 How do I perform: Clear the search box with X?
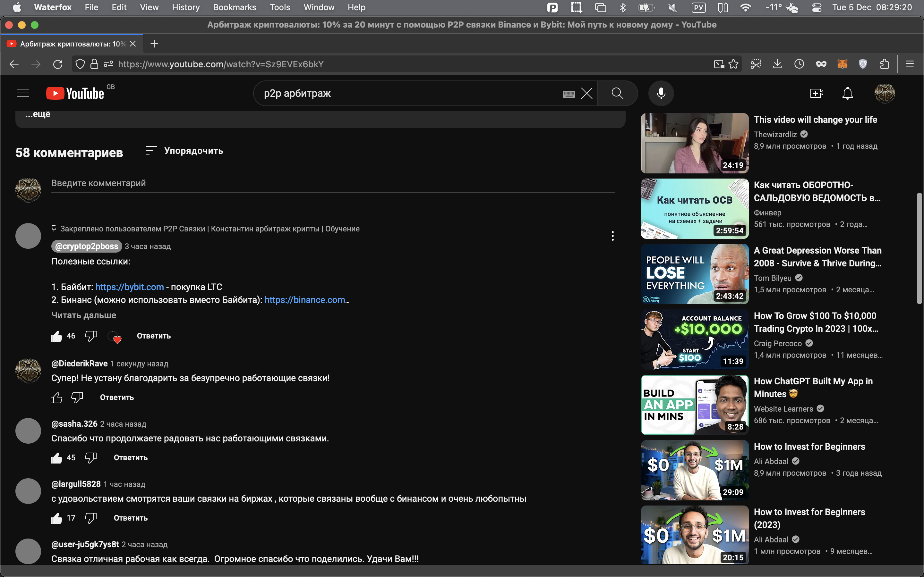[586, 93]
